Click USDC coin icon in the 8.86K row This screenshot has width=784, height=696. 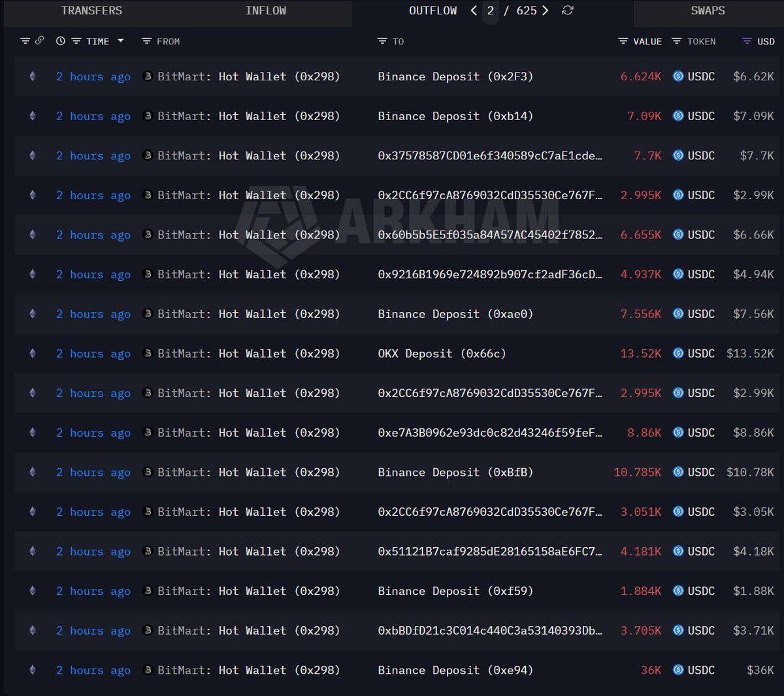point(678,432)
